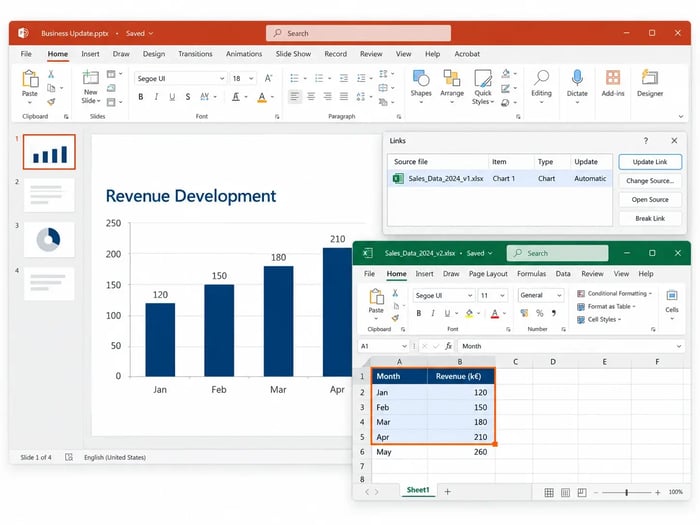Image resolution: width=700 pixels, height=525 pixels.
Task: Click the PowerPoint title bar Search box
Action: pyautogui.click(x=358, y=33)
